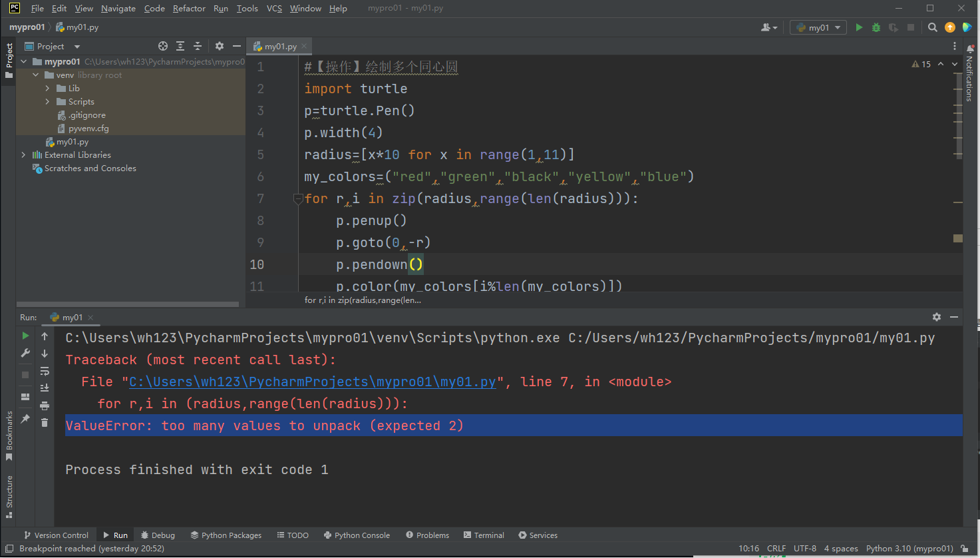Select my01.py in project tree
This screenshot has width=980, height=558.
point(72,141)
